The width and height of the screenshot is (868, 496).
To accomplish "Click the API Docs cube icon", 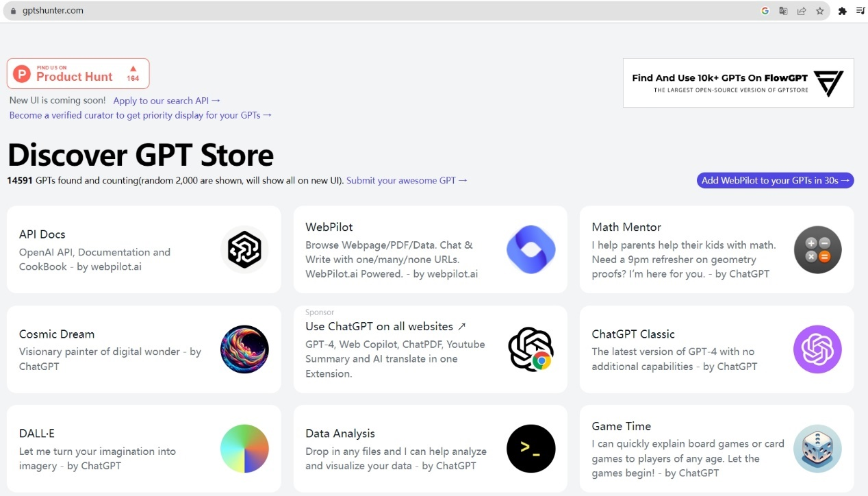I will click(244, 249).
